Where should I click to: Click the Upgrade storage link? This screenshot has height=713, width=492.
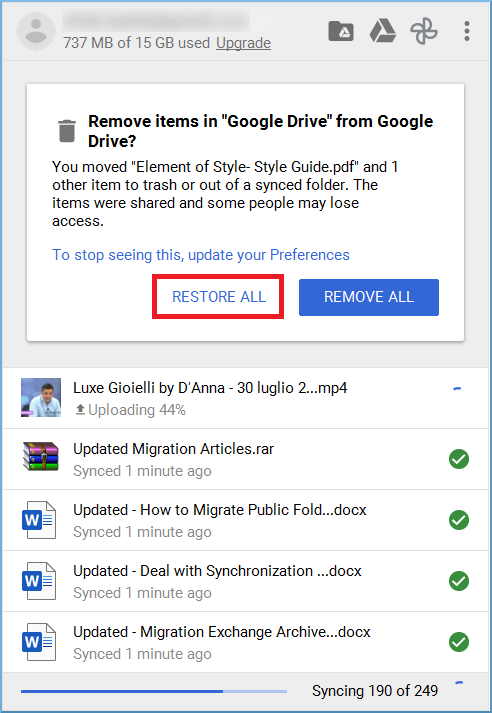pyautogui.click(x=243, y=43)
